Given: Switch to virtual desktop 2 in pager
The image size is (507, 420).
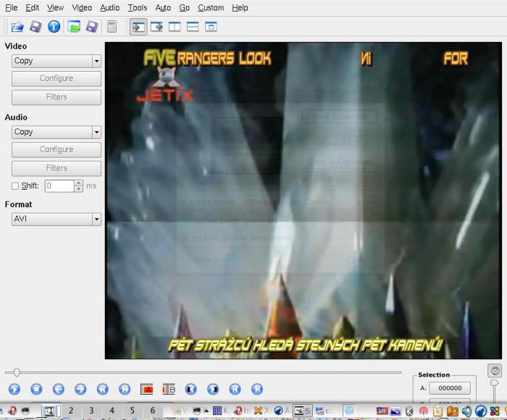Looking at the screenshot, I should (71, 411).
